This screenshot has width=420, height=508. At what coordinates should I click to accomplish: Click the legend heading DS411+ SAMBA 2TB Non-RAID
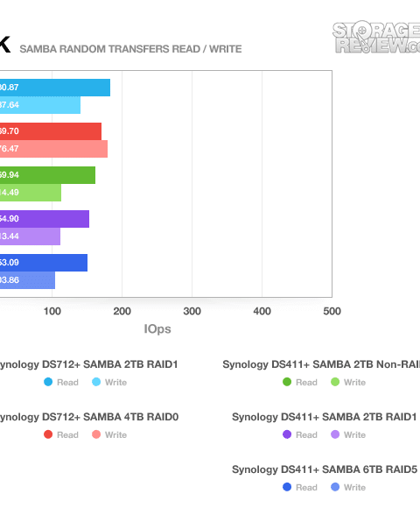pyautogui.click(x=321, y=364)
